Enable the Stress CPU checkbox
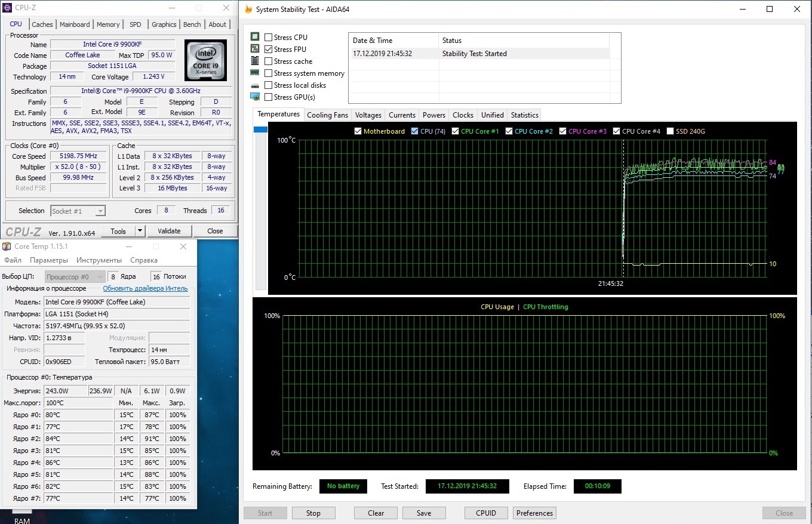This screenshot has width=812, height=524. [269, 38]
